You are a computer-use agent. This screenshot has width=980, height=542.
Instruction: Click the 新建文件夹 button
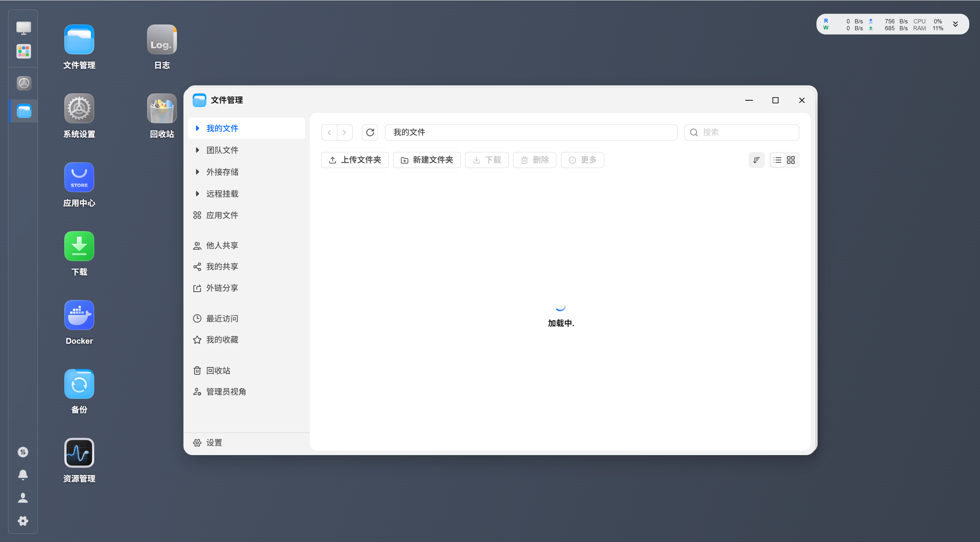[x=427, y=160]
